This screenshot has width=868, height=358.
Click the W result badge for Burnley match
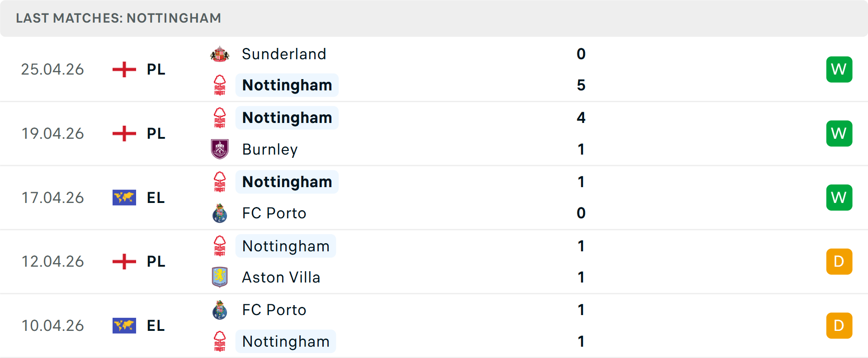[839, 134]
